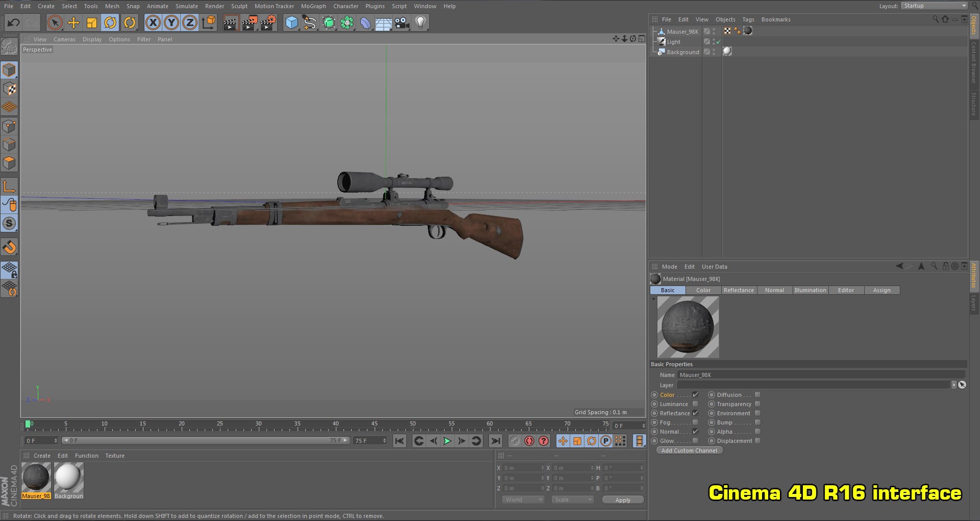Click the timeline range slider bar
980x521 pixels.
[206, 440]
